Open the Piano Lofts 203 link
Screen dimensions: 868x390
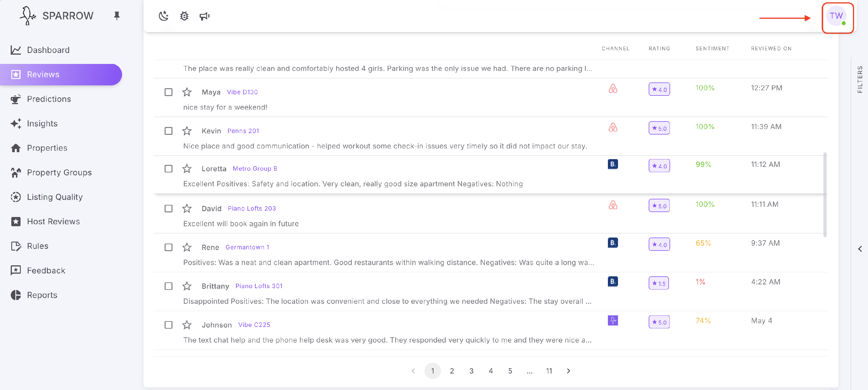click(252, 209)
